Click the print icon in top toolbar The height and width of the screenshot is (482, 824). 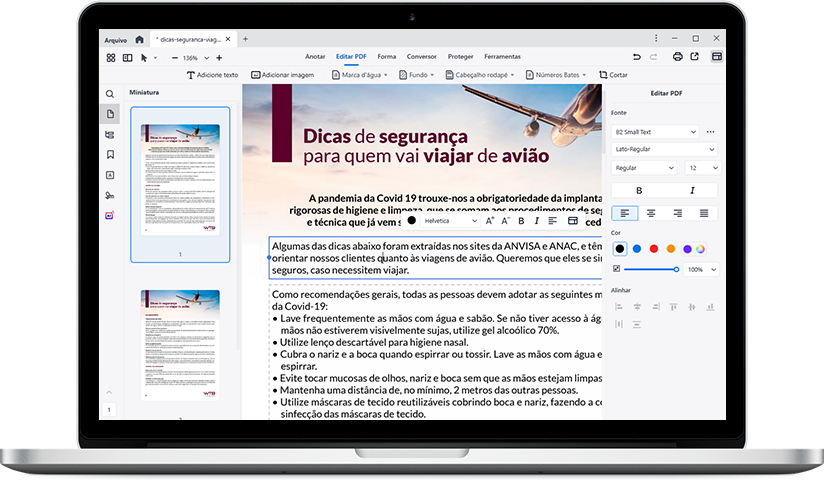click(x=678, y=57)
